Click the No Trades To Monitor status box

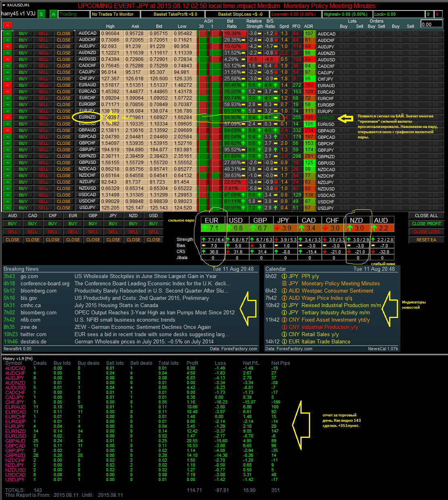tap(115, 14)
